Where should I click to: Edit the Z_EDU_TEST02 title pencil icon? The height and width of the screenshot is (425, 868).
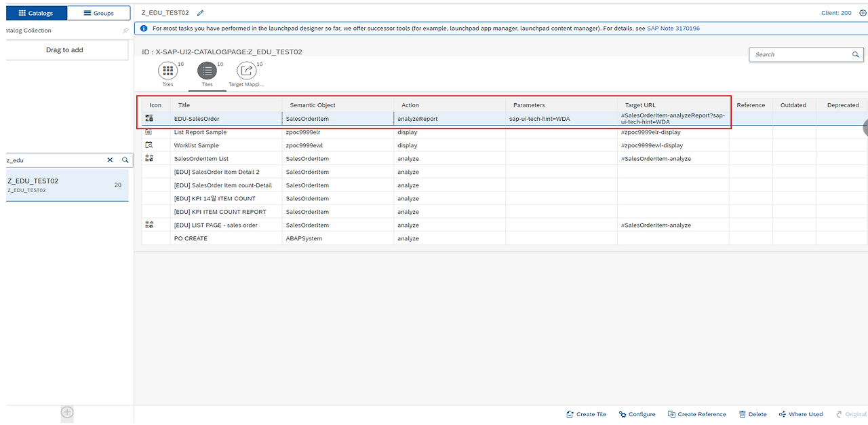(200, 13)
